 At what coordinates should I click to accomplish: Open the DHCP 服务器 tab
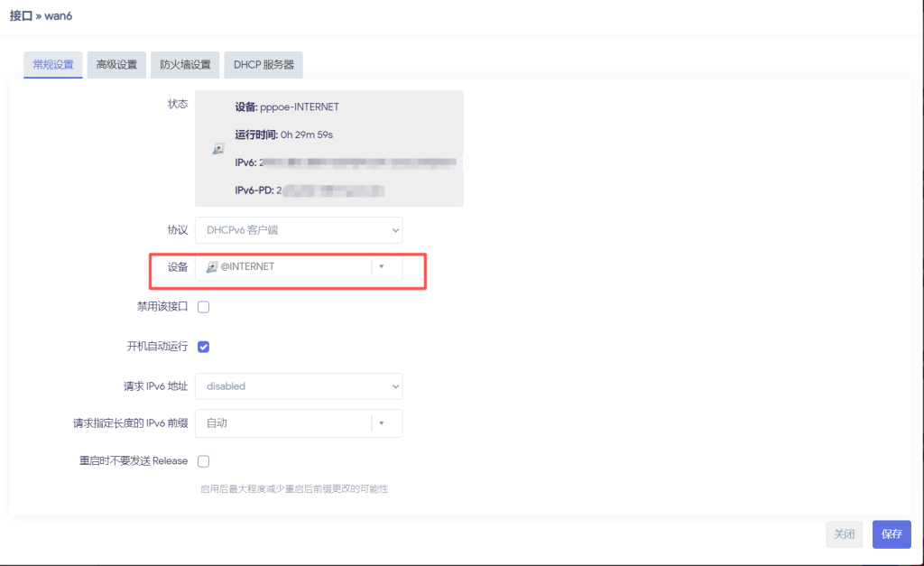[x=263, y=65]
